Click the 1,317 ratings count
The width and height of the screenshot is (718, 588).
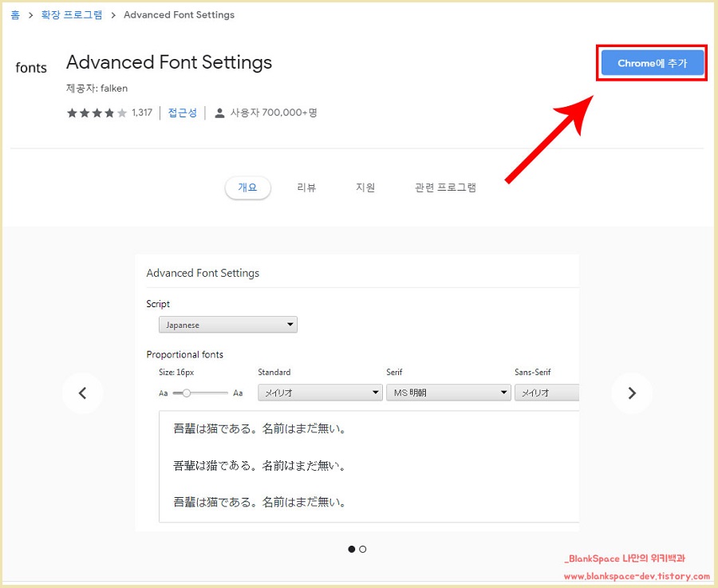point(142,112)
